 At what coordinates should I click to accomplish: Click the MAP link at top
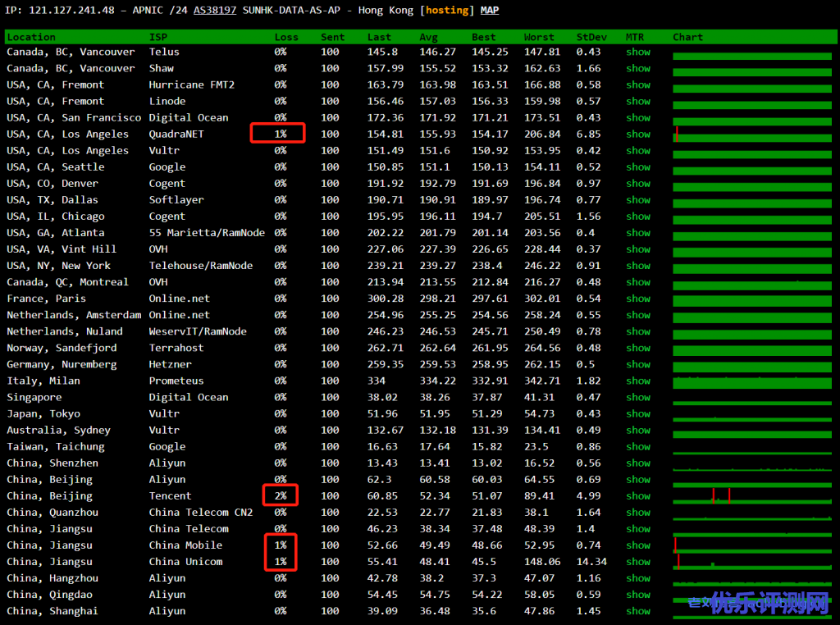[489, 11]
